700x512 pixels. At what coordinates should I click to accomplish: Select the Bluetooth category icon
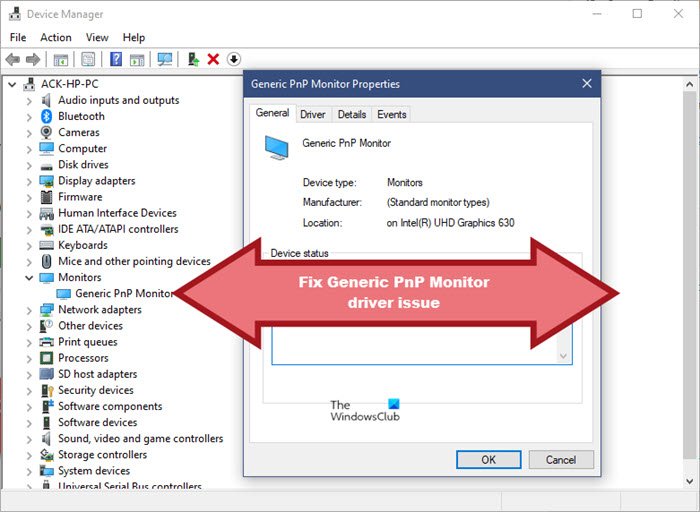[46, 117]
